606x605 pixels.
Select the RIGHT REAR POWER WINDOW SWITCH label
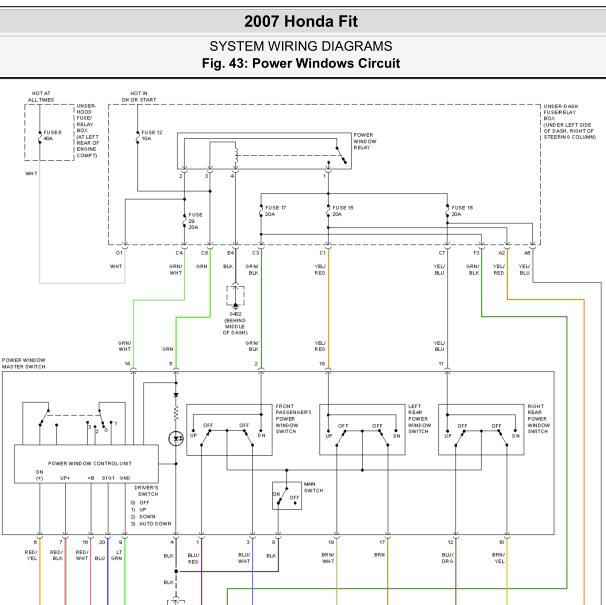pos(538,419)
